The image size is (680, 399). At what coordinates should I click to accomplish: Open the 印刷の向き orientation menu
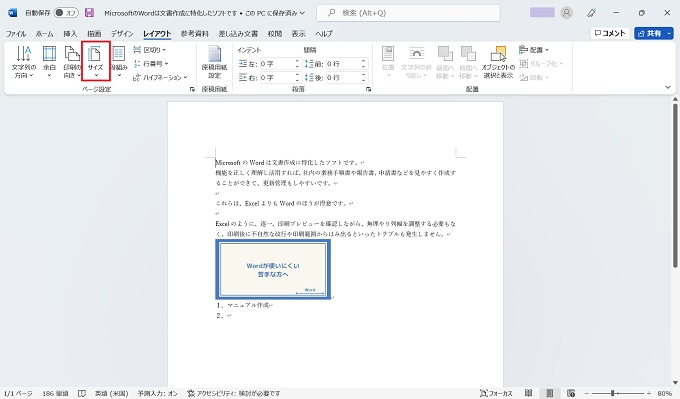click(72, 62)
